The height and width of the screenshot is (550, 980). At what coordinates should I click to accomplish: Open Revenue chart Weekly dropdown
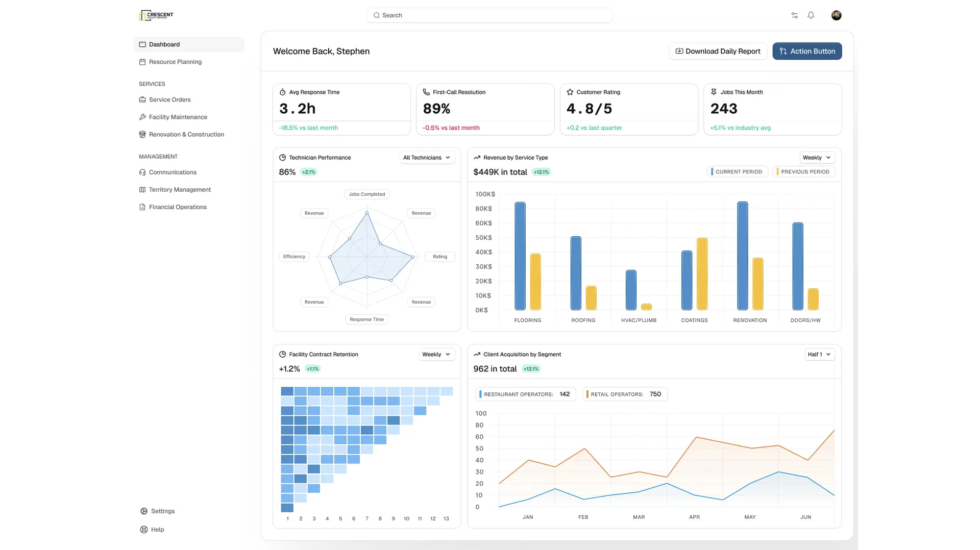(x=817, y=158)
